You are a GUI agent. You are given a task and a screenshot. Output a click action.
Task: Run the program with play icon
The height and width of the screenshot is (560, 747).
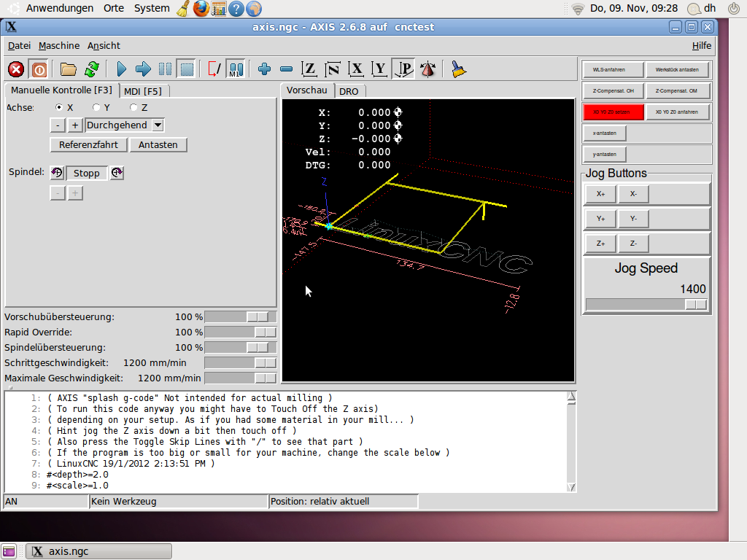[x=122, y=69]
